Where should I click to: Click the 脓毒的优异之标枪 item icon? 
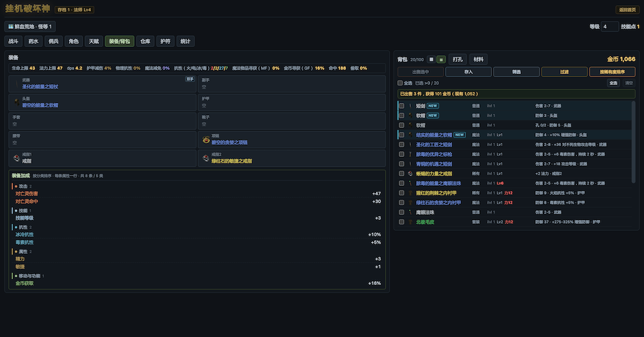point(410,154)
